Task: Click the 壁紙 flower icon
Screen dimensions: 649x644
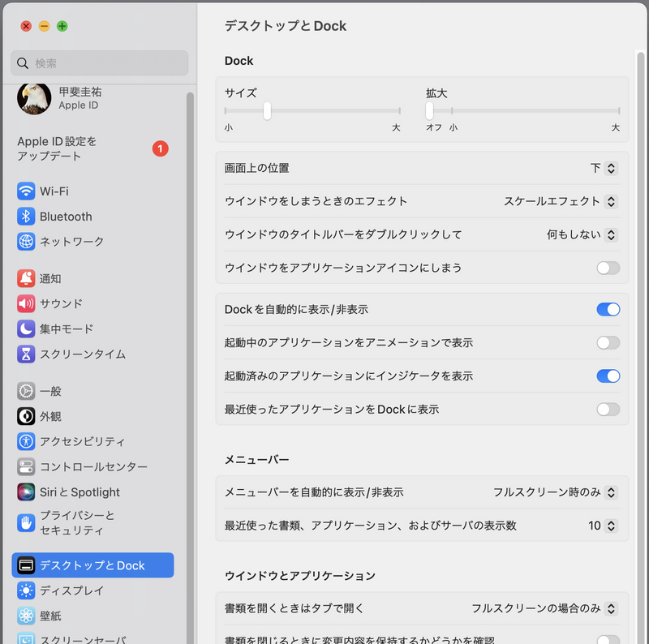Action: coord(26,616)
